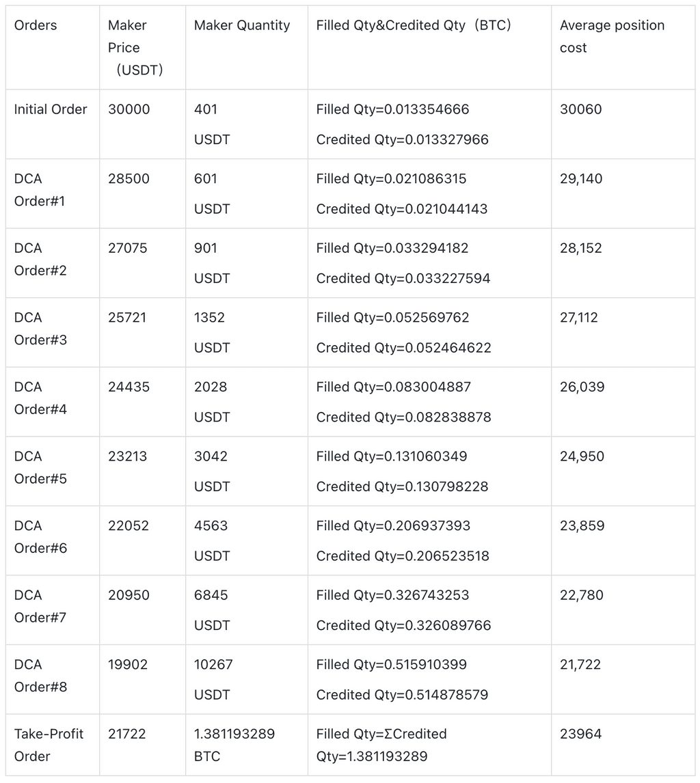Click the DCA Order#3 label
This screenshot has height=783, width=700.
click(40, 329)
